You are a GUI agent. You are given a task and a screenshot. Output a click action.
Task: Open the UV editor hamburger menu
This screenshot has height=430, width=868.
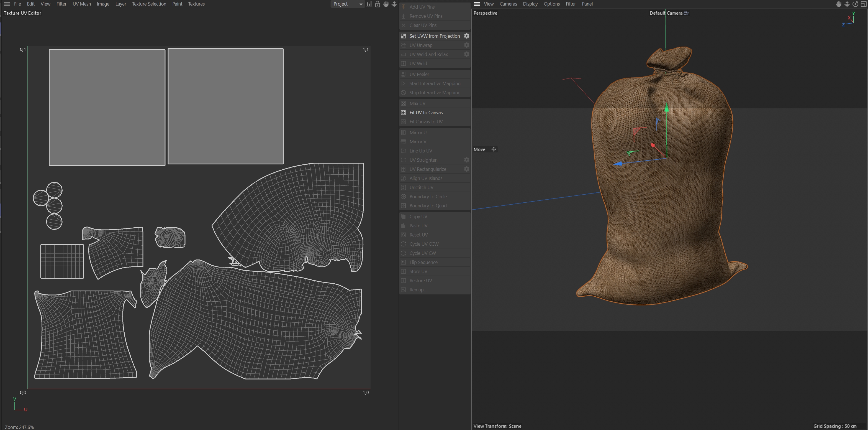point(7,4)
